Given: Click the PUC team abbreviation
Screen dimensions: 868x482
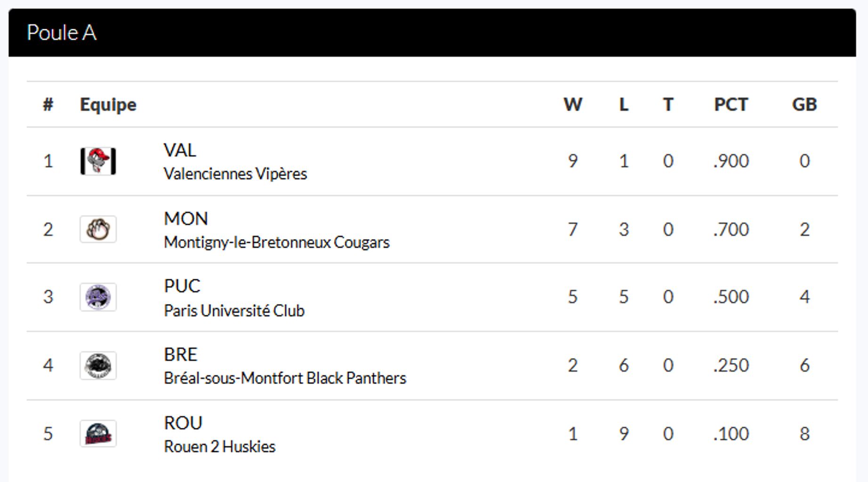Looking at the screenshot, I should click(182, 286).
